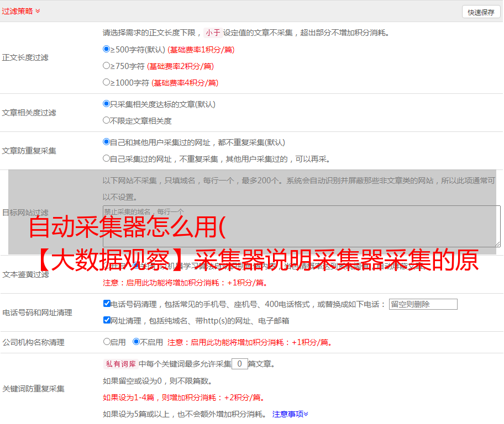Pick the ≥1000字符 length filter
This screenshot has height=424, width=504.
[x=107, y=82]
